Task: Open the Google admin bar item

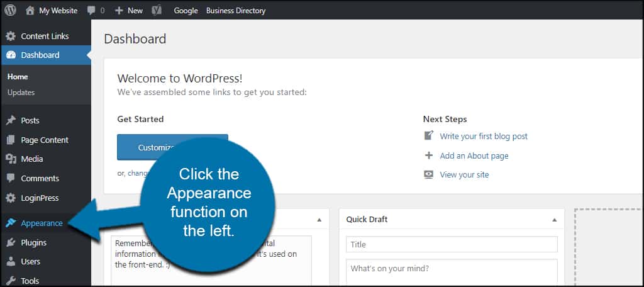Action: [x=186, y=11]
